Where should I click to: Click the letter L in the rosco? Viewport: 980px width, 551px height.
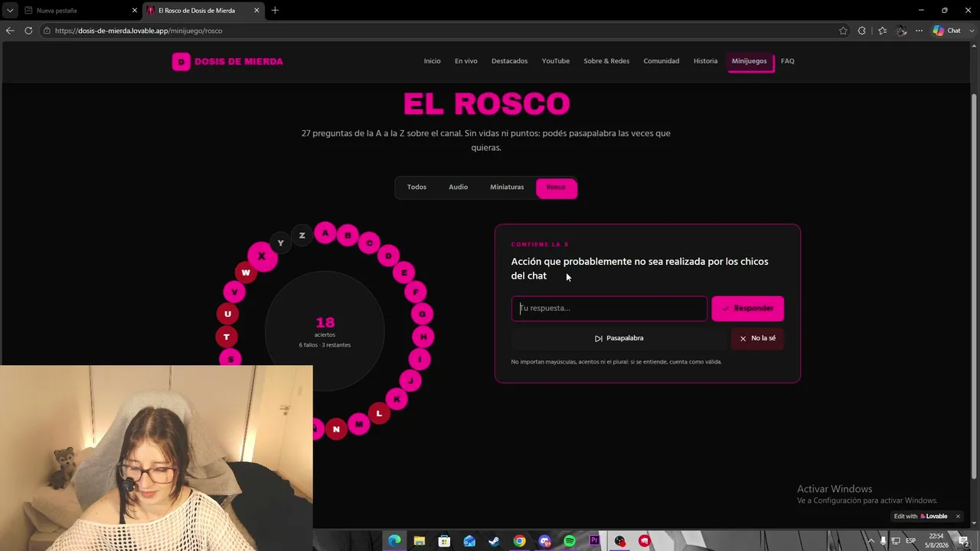pyautogui.click(x=379, y=413)
